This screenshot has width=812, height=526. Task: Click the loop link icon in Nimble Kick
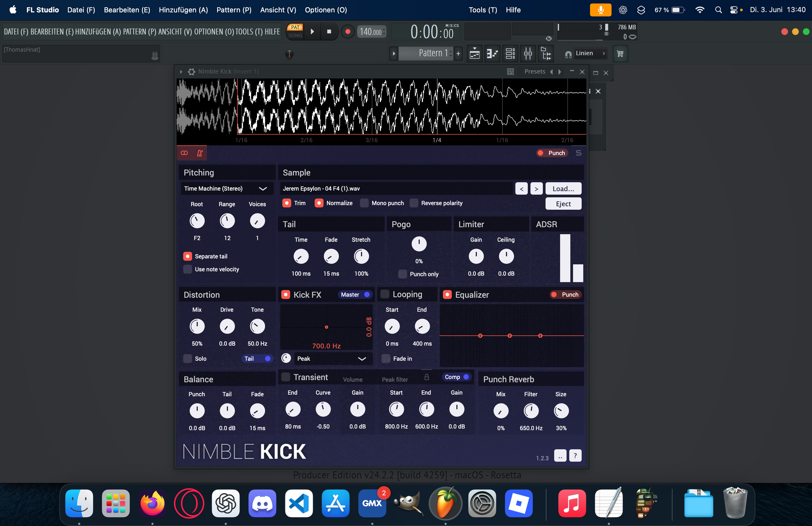pyautogui.click(x=184, y=153)
